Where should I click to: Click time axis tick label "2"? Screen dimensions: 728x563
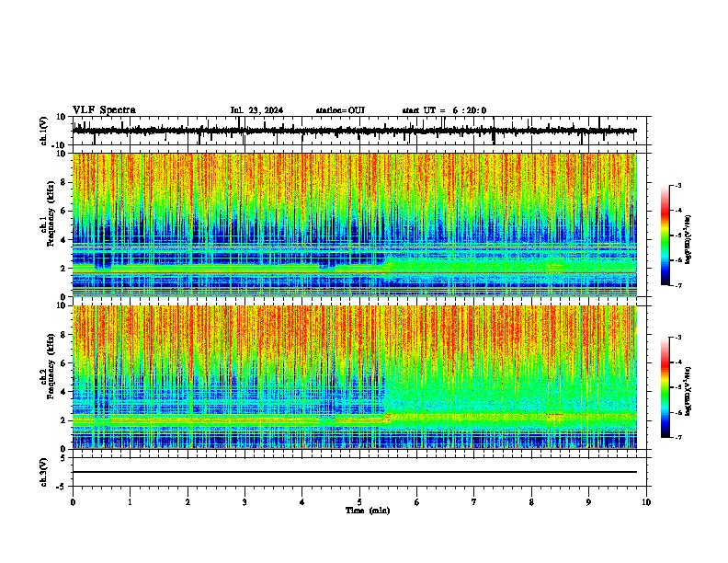coord(188,502)
